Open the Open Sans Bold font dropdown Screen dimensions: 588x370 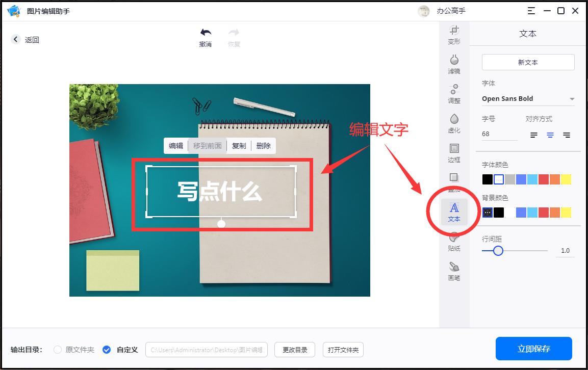tap(528, 98)
